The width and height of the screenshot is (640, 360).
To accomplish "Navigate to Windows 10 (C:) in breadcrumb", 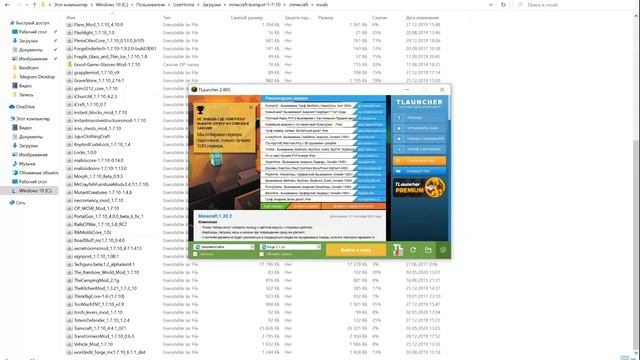I will (111, 4).
